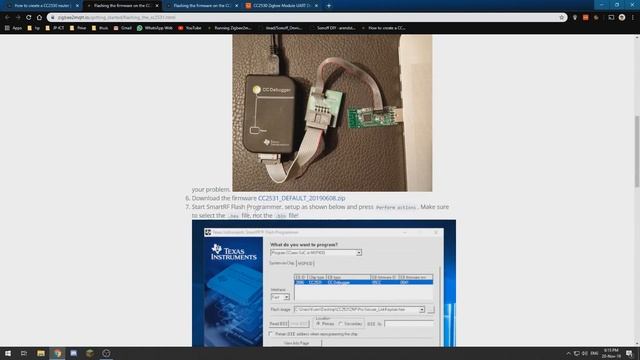
Task: Open the 'JP ICT' bookmark folder
Action: (x=55, y=28)
